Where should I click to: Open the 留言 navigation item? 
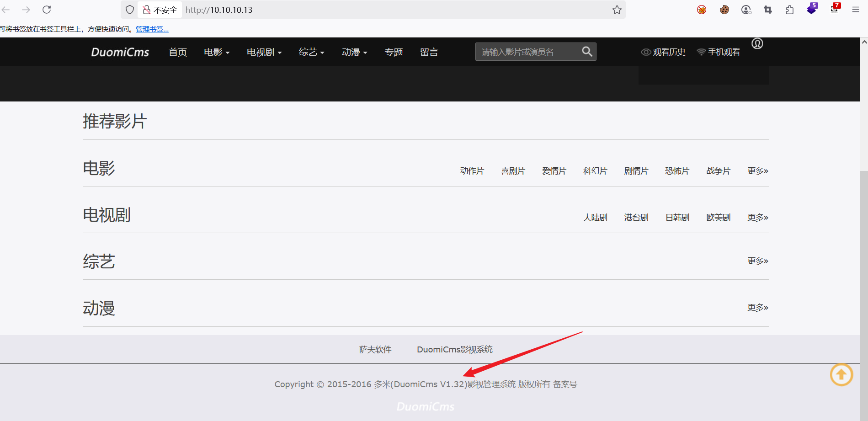(x=429, y=52)
